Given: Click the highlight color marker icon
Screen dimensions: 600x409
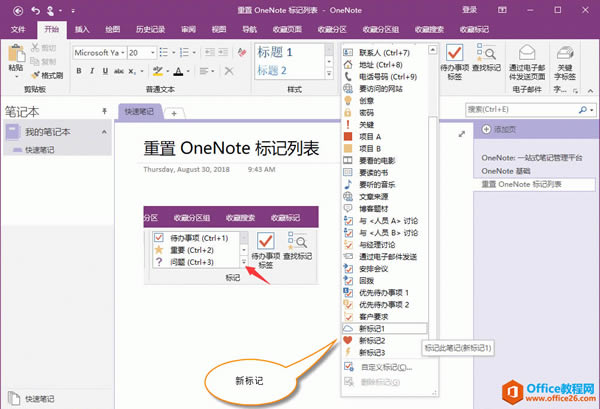Looking at the screenshot, I should coord(158,71).
